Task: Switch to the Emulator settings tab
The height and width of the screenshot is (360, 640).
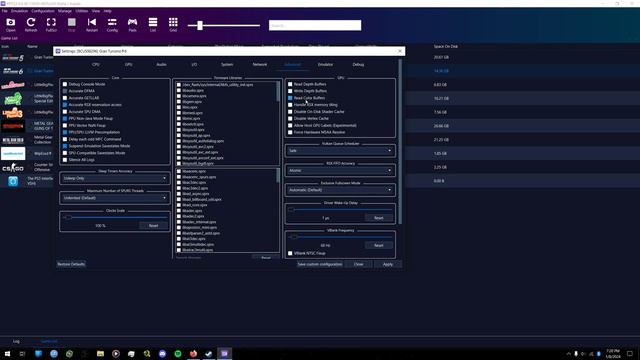Action: [x=325, y=64]
